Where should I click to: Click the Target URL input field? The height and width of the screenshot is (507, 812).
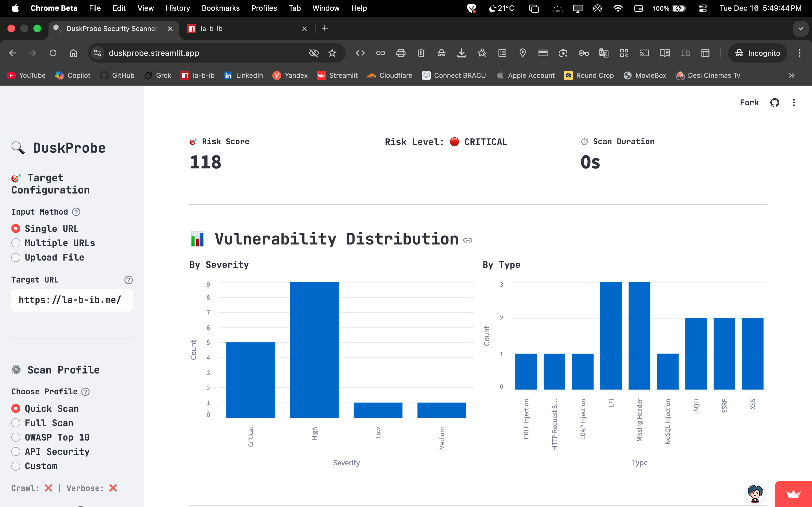click(x=72, y=300)
